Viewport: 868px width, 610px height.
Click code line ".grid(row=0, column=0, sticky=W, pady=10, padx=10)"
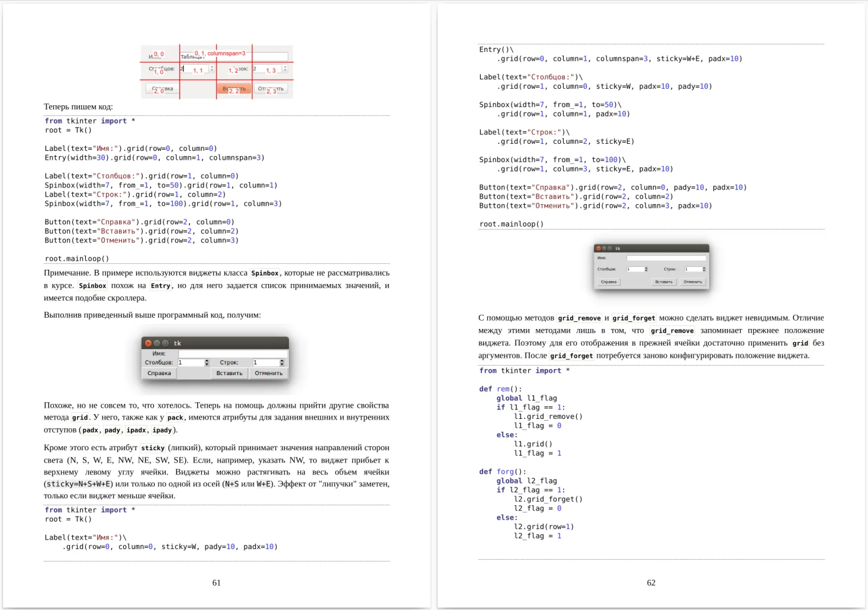[x=170, y=547]
